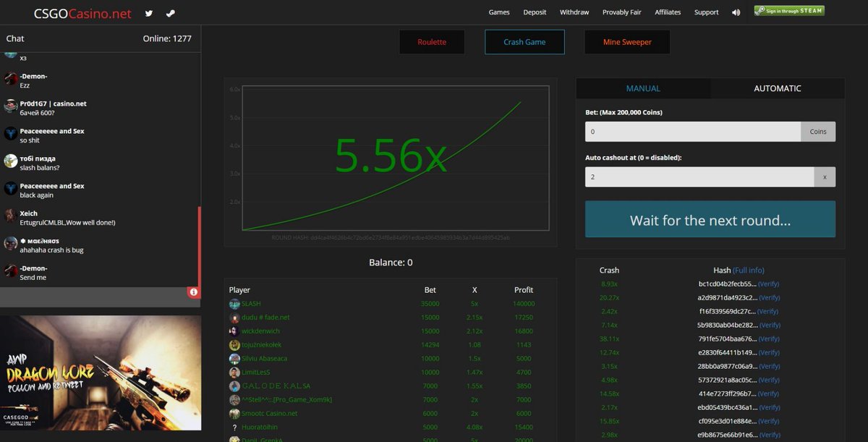The image size is (868, 442).
Task: Click the red chat info icon
Action: coord(194,292)
